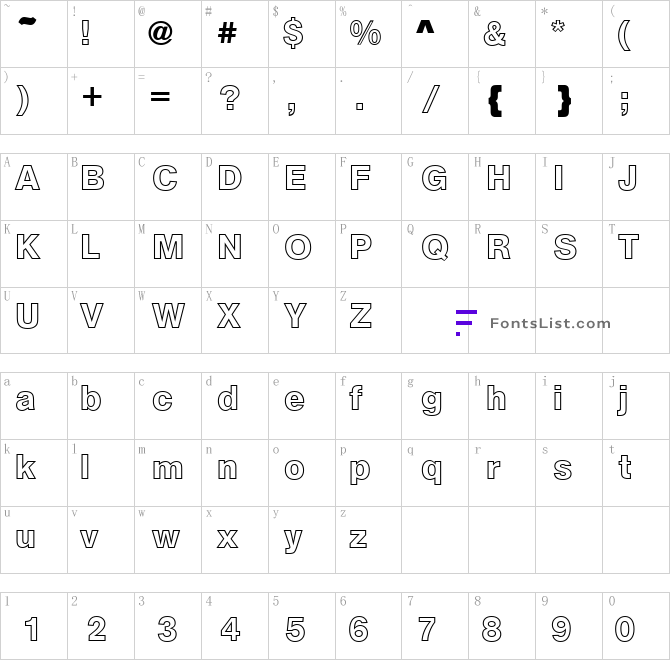Click the percent symbol cell
The height and width of the screenshot is (660, 670).
point(365,34)
